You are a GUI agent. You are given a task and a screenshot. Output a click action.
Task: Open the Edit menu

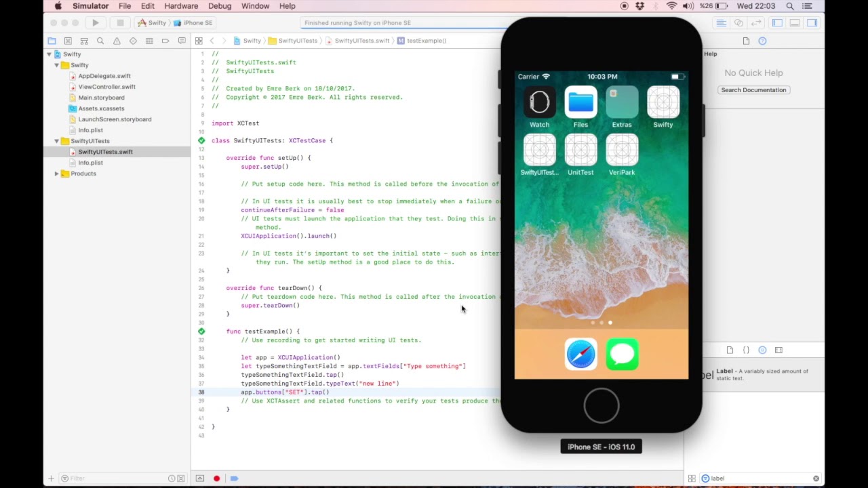pyautogui.click(x=148, y=6)
